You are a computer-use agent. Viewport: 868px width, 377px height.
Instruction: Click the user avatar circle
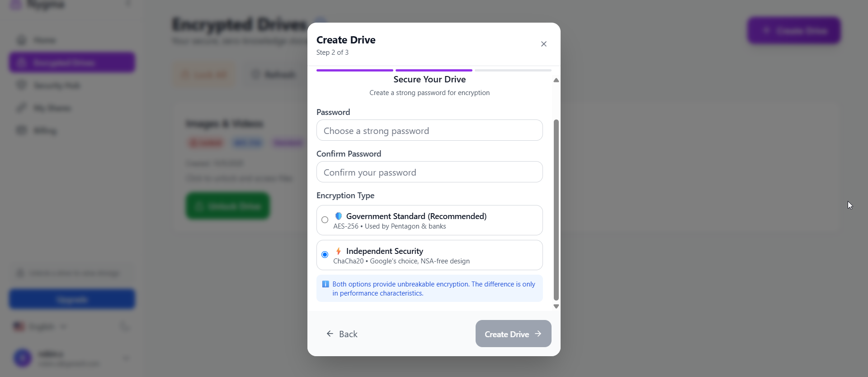tap(23, 358)
